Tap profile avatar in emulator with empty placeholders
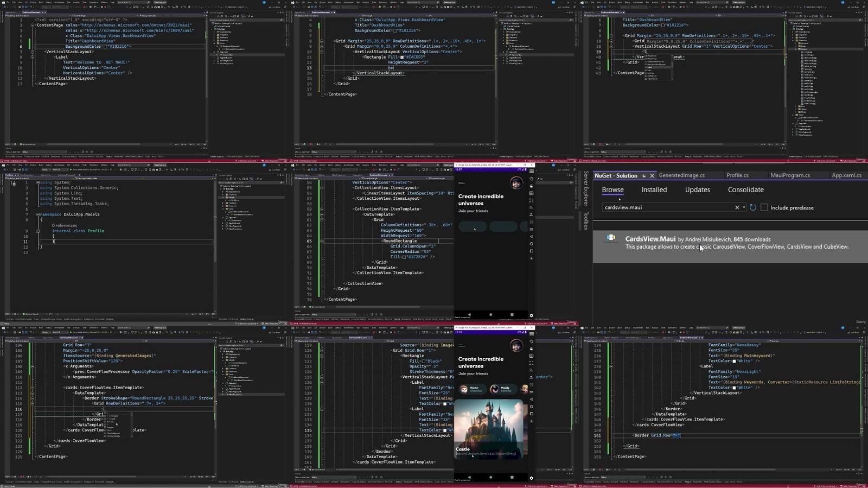The height and width of the screenshot is (488, 868). pyautogui.click(x=516, y=183)
